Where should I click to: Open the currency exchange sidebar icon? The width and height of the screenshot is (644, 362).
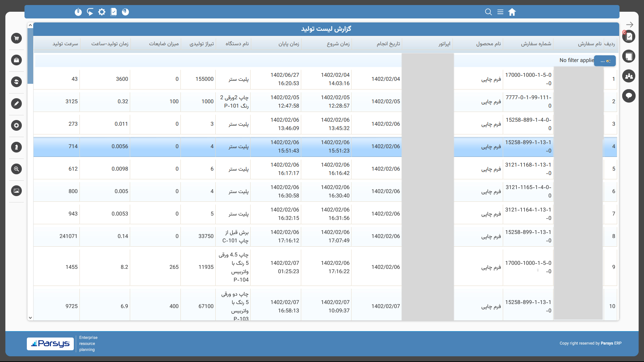pos(16,82)
